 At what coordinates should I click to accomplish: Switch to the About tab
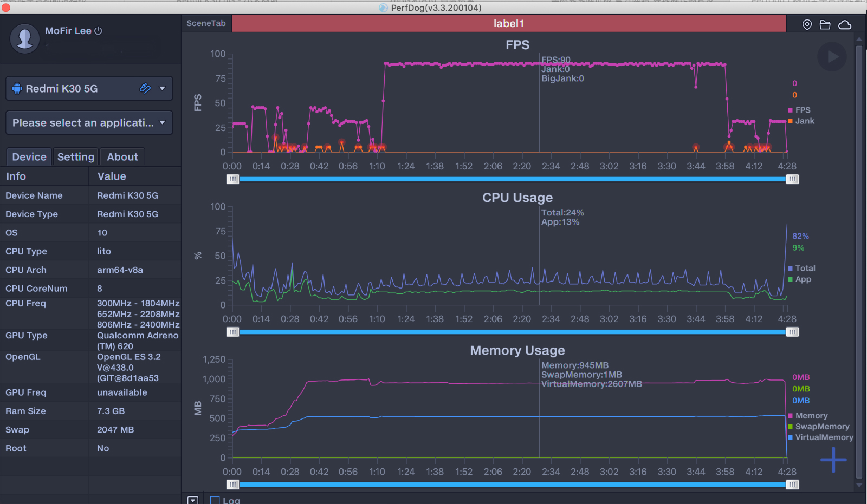tap(122, 157)
